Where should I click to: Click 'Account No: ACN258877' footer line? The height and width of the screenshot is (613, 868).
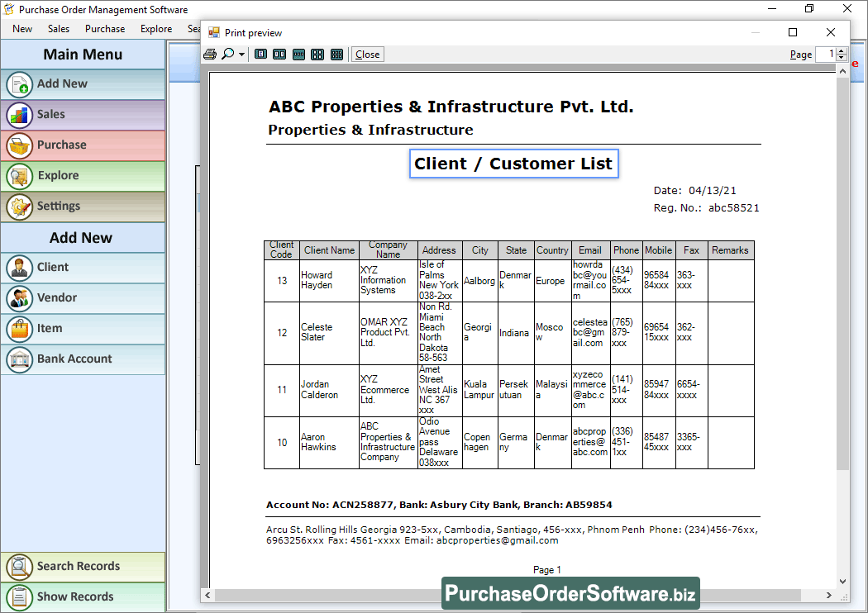tap(439, 505)
